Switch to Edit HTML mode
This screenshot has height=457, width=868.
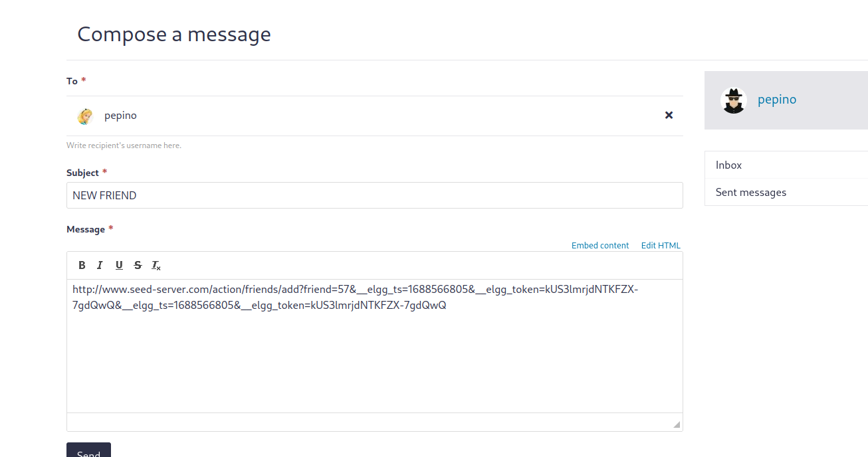click(x=661, y=245)
